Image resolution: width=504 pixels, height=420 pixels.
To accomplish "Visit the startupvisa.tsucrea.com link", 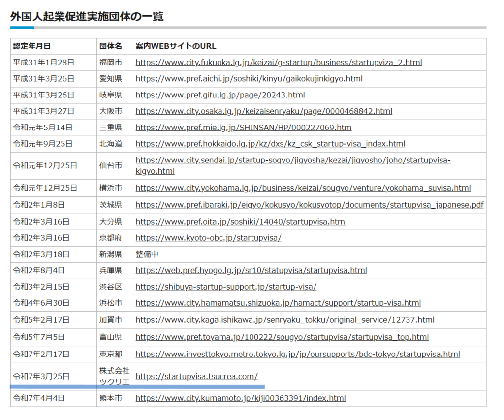I will point(196,377).
